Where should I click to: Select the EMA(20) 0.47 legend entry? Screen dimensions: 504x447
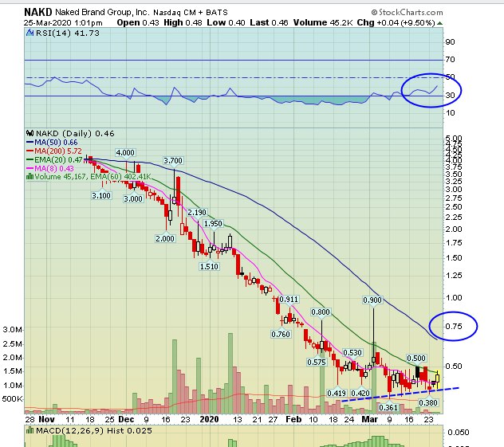click(54, 159)
